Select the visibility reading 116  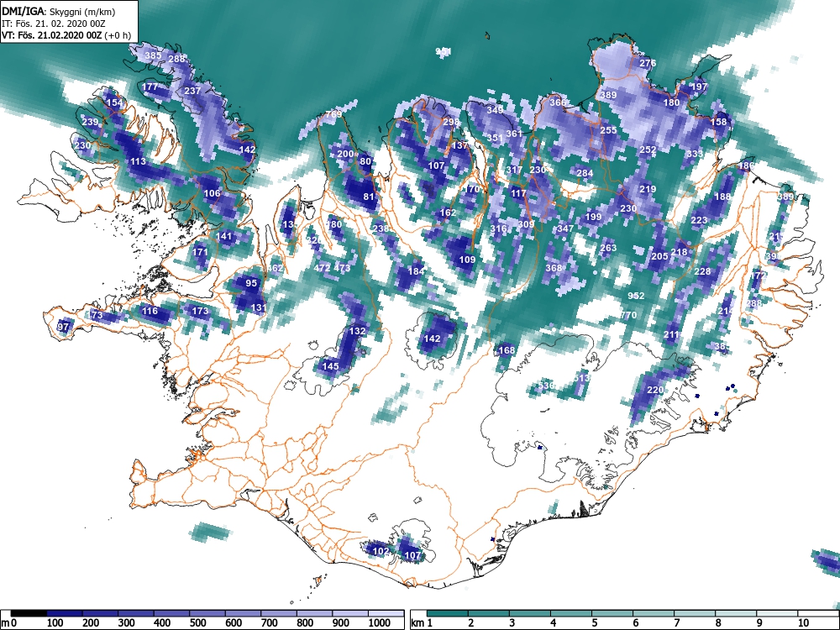point(150,310)
